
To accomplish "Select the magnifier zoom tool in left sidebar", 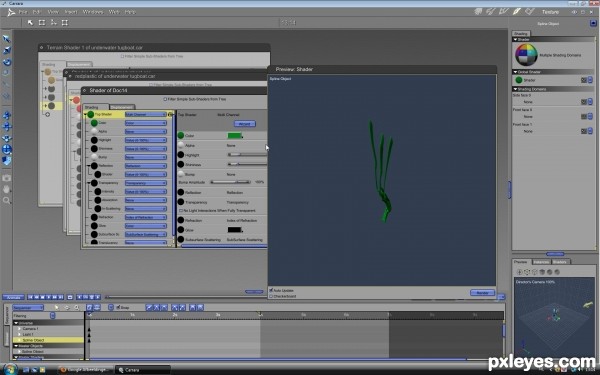I will [7, 200].
